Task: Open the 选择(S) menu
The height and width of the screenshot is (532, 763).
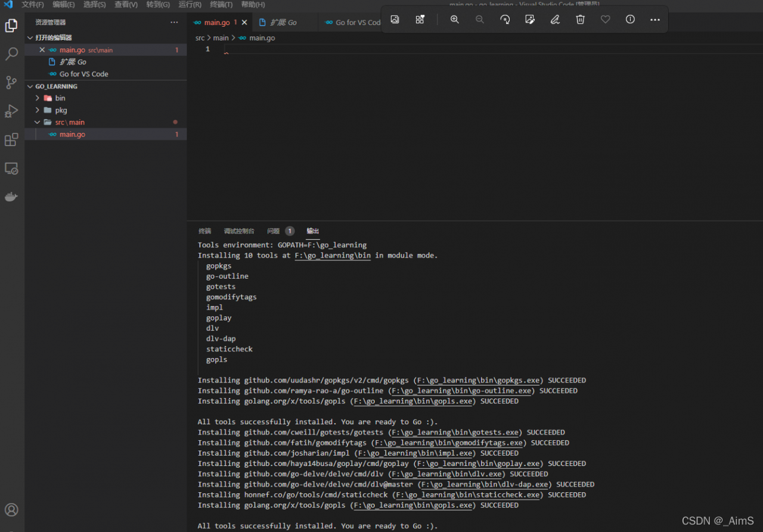Action: coord(95,4)
